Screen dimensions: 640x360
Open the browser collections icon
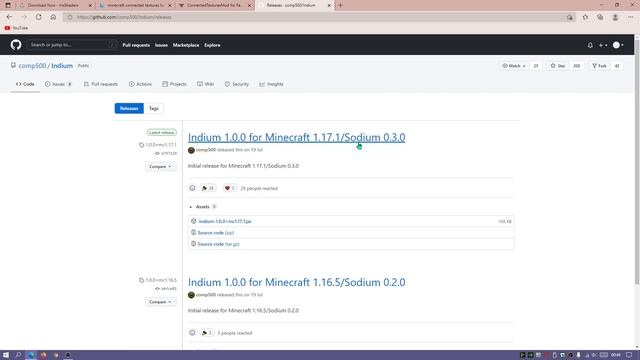pyautogui.click(x=600, y=17)
